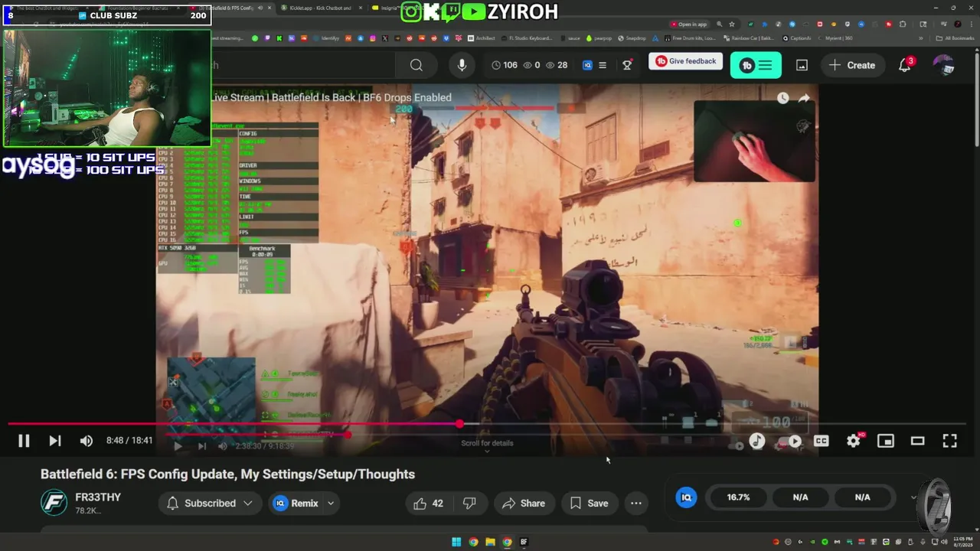The image size is (980, 551).
Task: Toggle the autoplay switch
Action: [x=790, y=441]
